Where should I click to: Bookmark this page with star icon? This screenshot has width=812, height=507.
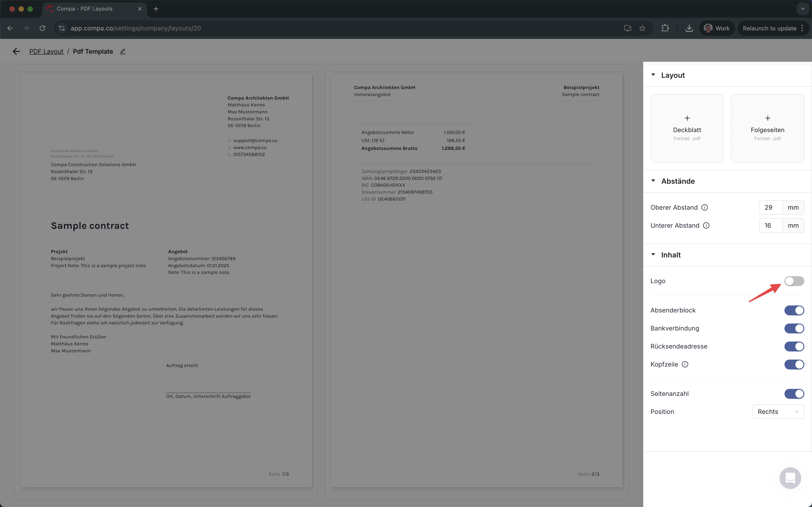(642, 28)
